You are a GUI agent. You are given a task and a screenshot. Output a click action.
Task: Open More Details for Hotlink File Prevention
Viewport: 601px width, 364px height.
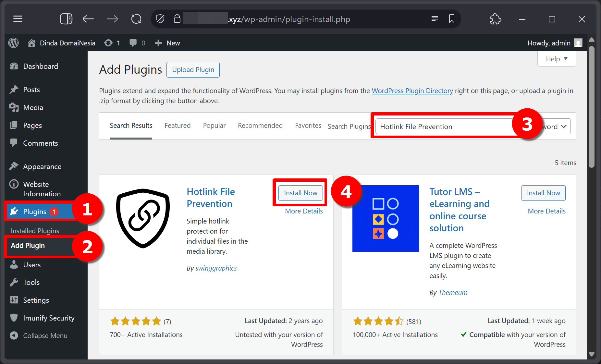click(304, 211)
